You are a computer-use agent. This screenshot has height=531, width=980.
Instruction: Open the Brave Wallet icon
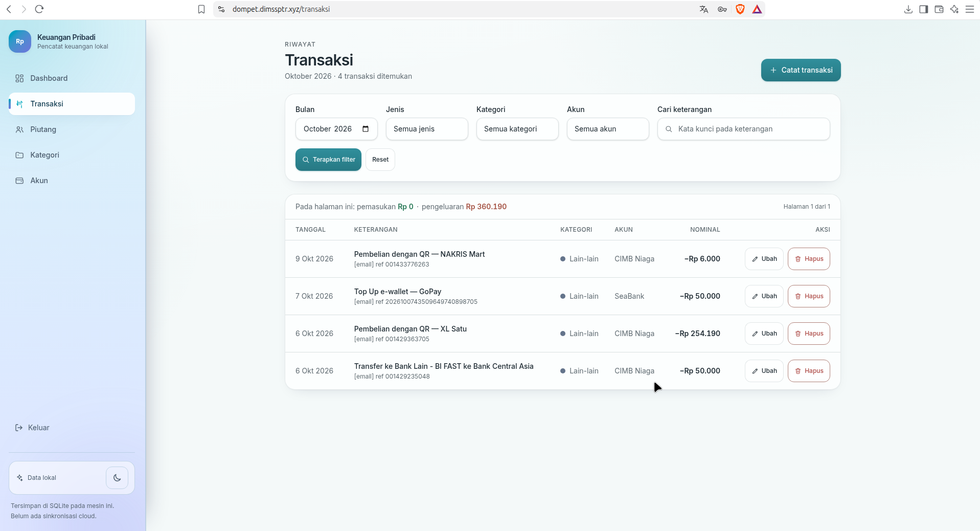pos(939,9)
